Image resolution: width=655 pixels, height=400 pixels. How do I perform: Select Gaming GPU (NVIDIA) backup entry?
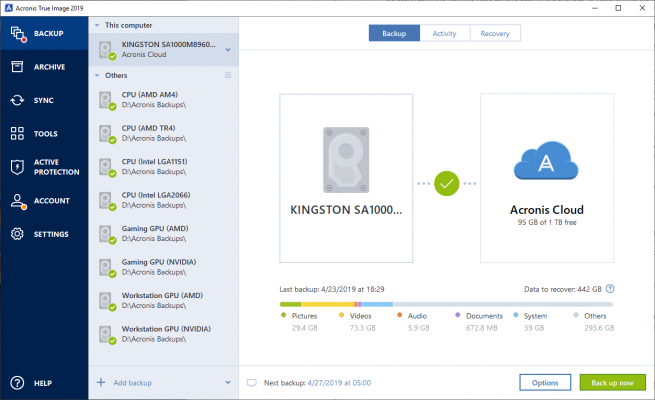[163, 268]
